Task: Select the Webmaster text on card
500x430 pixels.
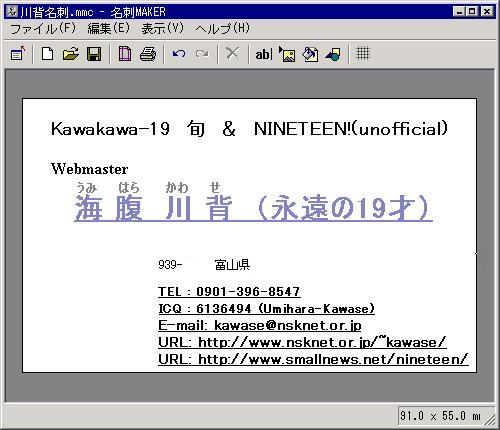Action: 89,169
